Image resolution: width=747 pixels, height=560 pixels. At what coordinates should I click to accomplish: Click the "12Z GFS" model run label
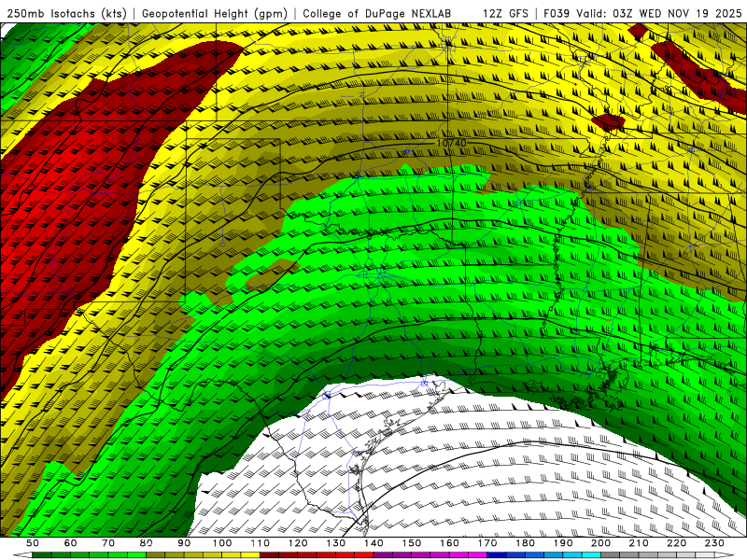(x=505, y=13)
